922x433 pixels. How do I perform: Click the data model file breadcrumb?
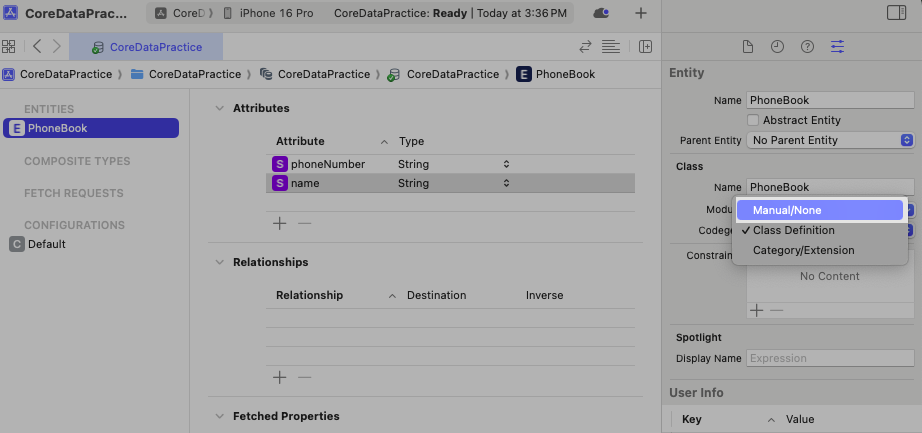click(443, 74)
